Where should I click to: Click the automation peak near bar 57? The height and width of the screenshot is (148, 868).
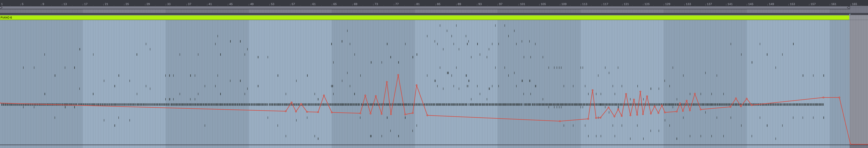coord(292,102)
